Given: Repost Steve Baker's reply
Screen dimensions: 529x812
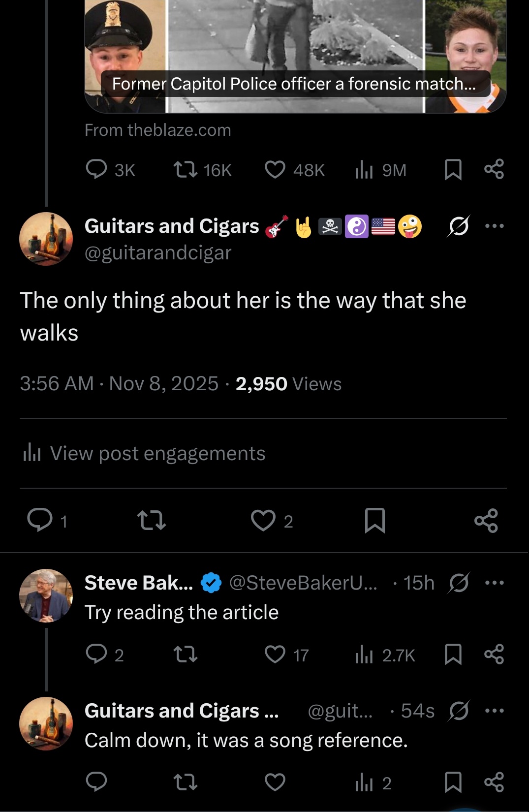Looking at the screenshot, I should [x=186, y=655].
